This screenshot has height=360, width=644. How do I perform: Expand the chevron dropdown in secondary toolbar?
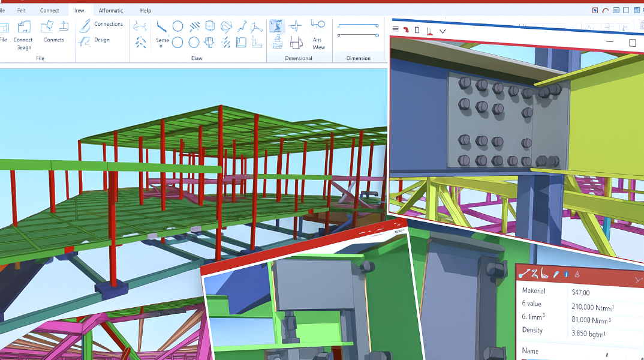pyautogui.click(x=443, y=31)
